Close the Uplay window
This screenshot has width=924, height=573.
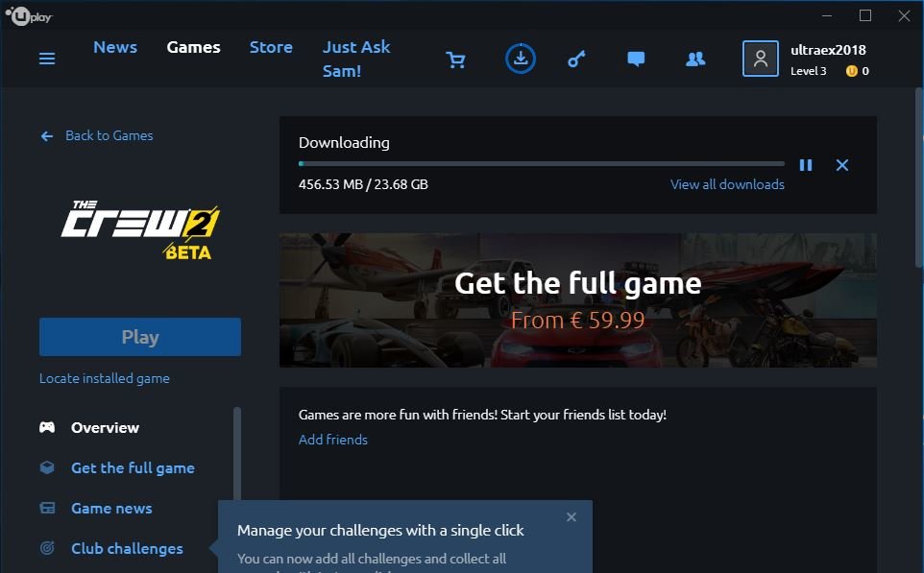904,16
